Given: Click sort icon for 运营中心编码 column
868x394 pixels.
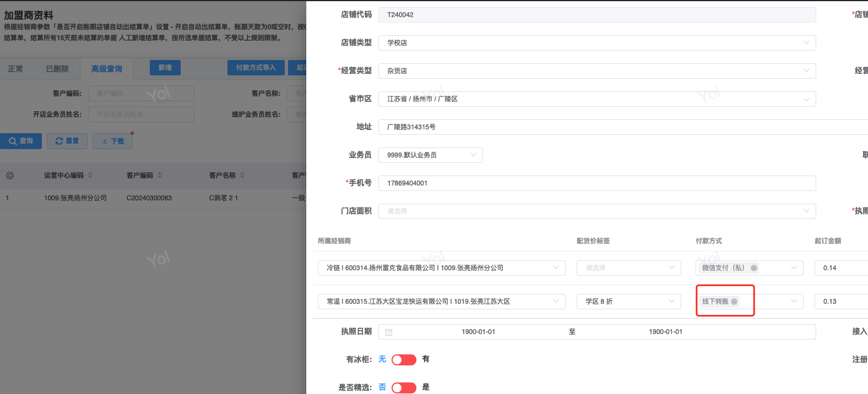Looking at the screenshot, I should point(90,176).
